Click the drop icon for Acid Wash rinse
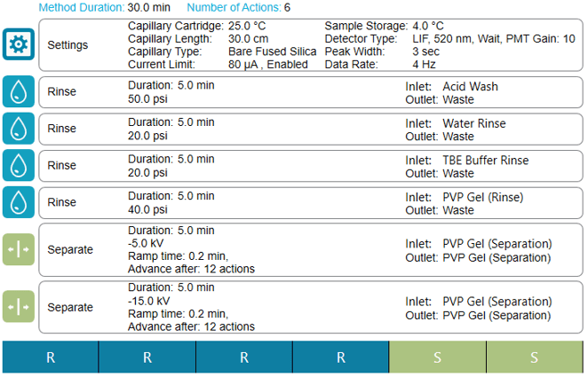The width and height of the screenshot is (588, 377). click(x=18, y=92)
